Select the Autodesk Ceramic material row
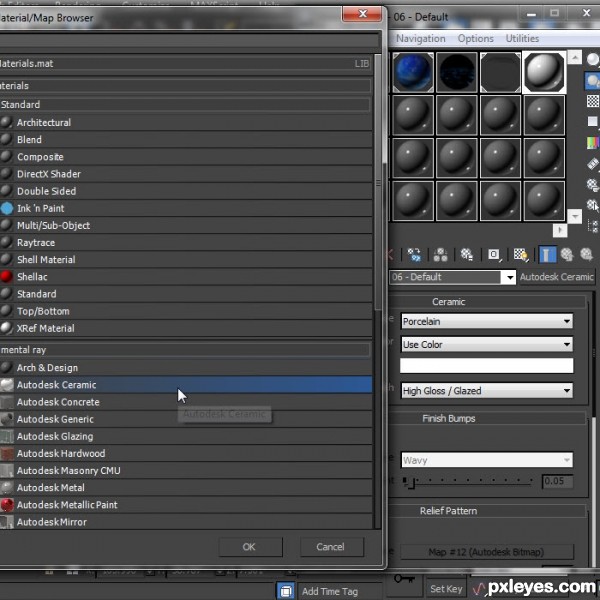The height and width of the screenshot is (600, 600). tap(186, 385)
